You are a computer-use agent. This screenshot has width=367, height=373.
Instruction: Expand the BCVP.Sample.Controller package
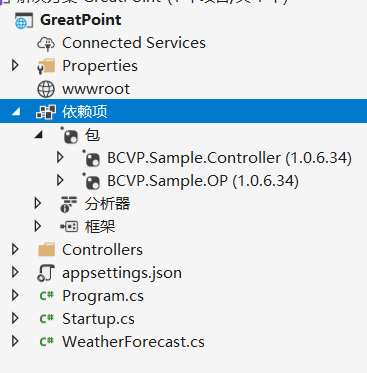click(60, 158)
